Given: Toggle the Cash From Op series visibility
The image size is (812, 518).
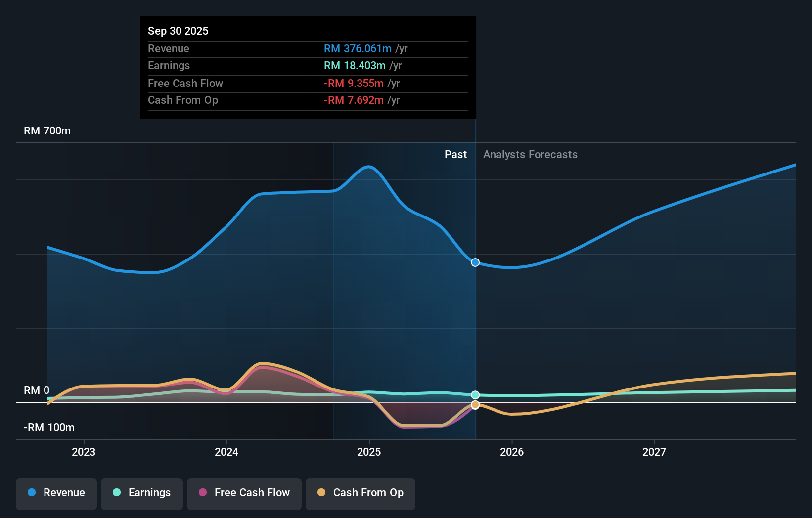Looking at the screenshot, I should [361, 493].
